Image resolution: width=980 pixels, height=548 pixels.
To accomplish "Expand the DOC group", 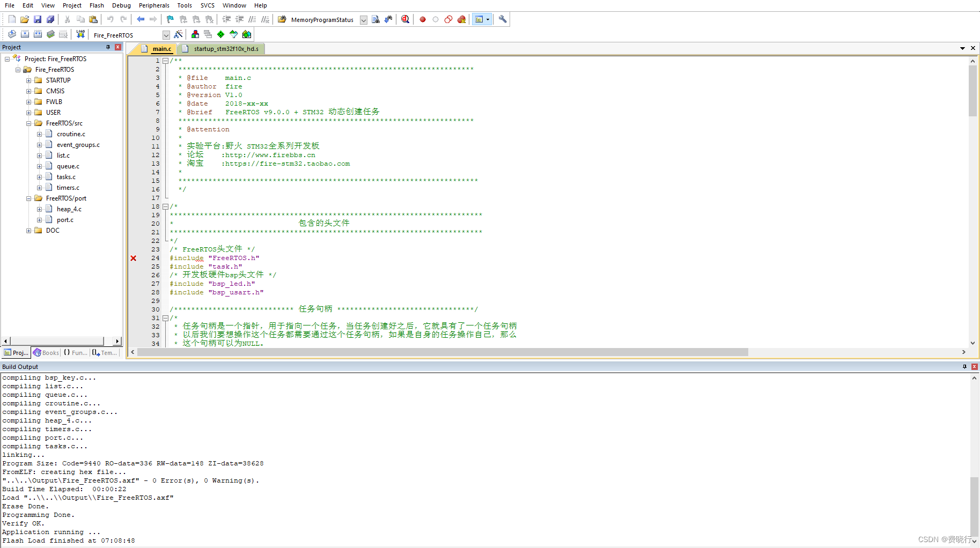I will pyautogui.click(x=28, y=231).
